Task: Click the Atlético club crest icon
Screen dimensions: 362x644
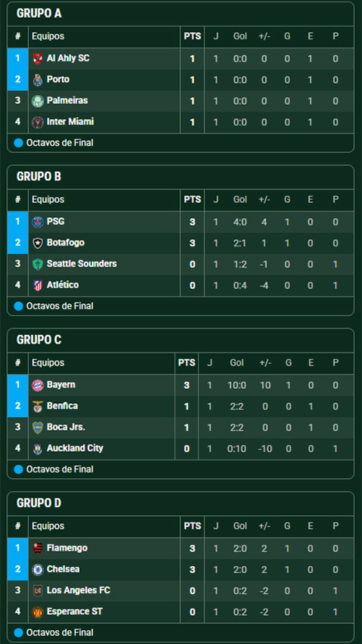Action: tap(38, 285)
